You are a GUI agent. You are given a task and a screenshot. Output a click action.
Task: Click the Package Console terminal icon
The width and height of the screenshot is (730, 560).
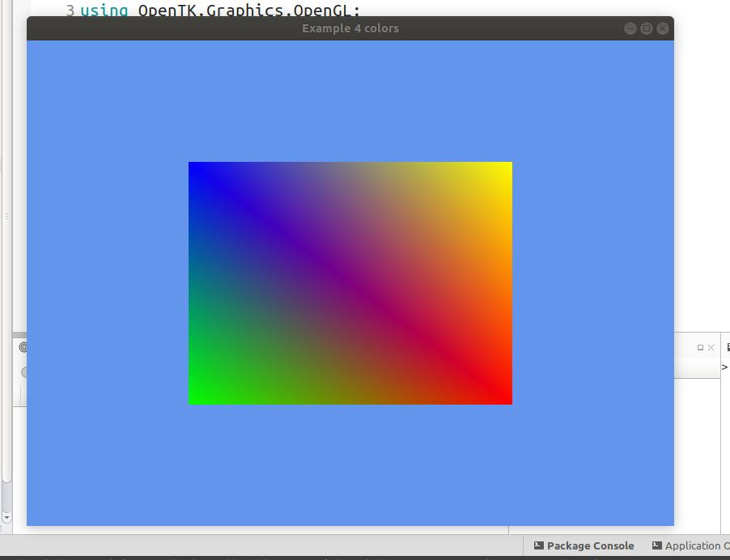(539, 546)
